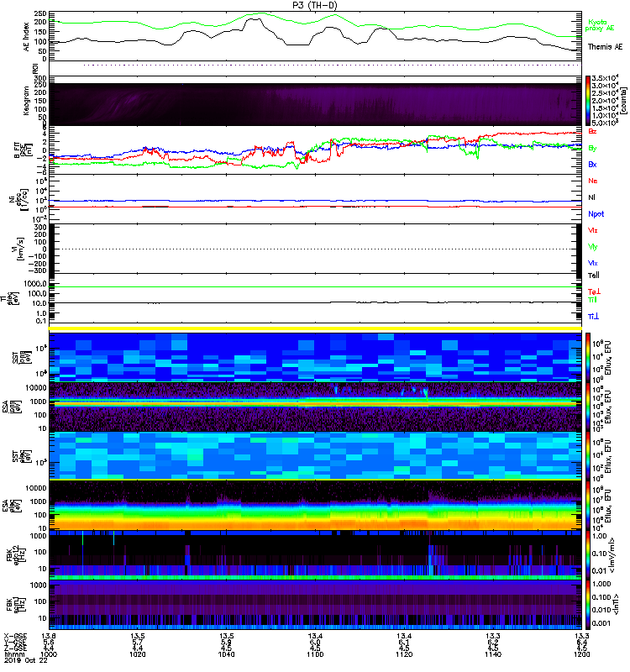Screen dimensions: 630x672
Task: Click the 13.6 X-GSE value
Action: [48, 636]
